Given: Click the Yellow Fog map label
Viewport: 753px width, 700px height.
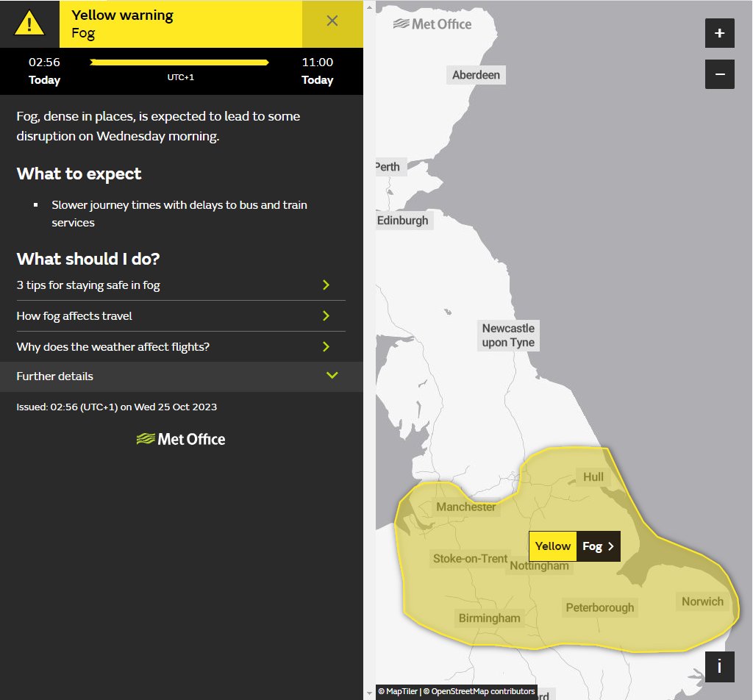Looking at the screenshot, I should [574, 546].
